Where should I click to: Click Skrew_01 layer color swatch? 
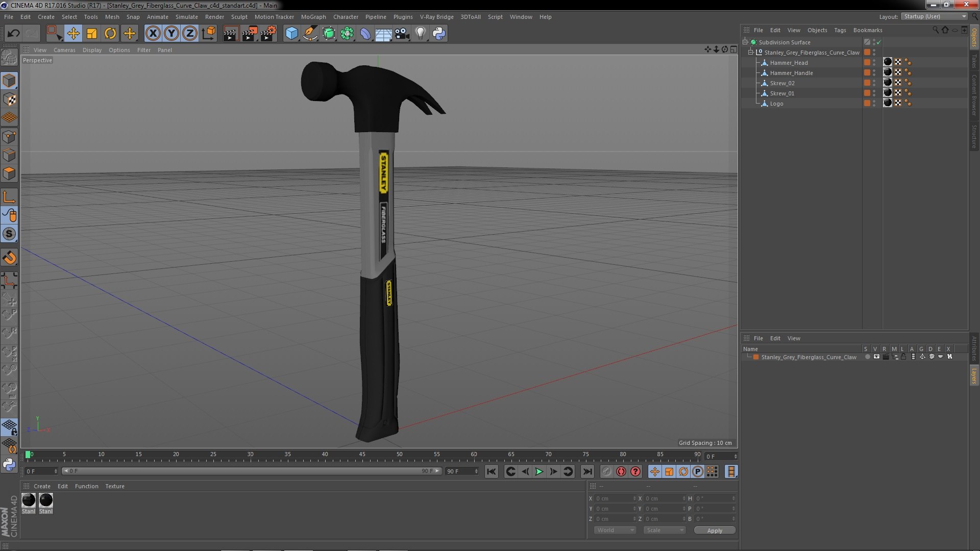click(867, 93)
